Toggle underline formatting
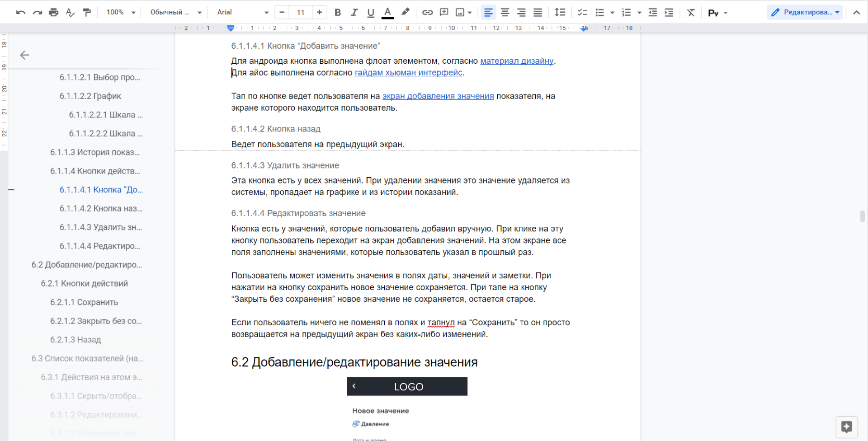The height and width of the screenshot is (441, 868). 371,13
